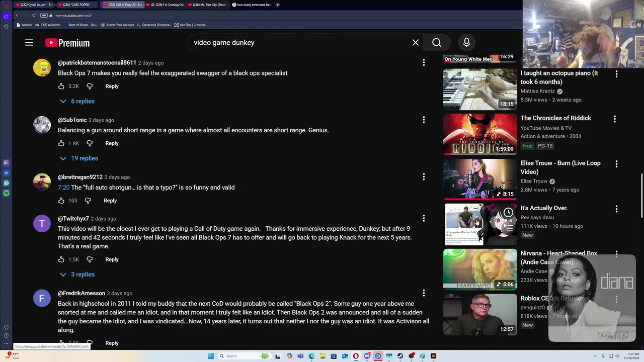Viewport: 644px width, 362px height.
Task: Like SubTonic's comment
Action: [61, 143]
